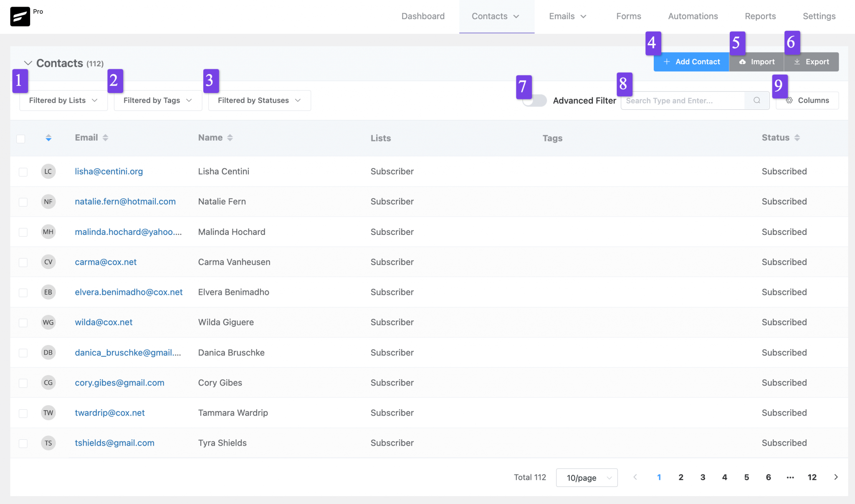Image resolution: width=855 pixels, height=504 pixels.
Task: Click the search magnifier icon
Action: tap(757, 100)
